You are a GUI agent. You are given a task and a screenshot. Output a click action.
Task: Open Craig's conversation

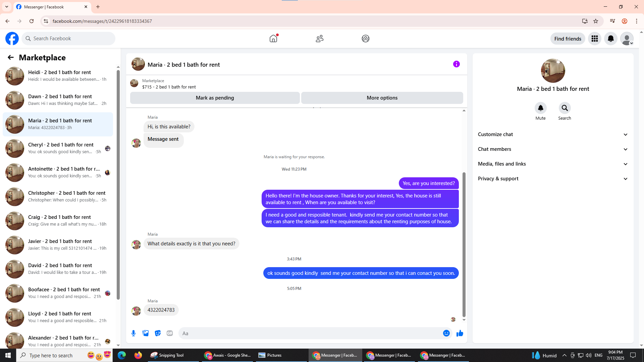[58, 221]
